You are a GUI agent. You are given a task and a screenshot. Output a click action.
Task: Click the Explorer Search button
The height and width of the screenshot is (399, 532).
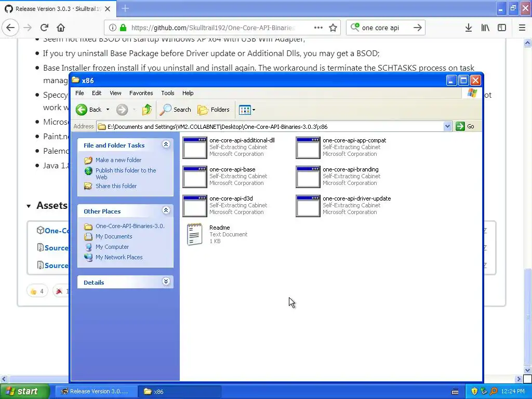point(176,110)
